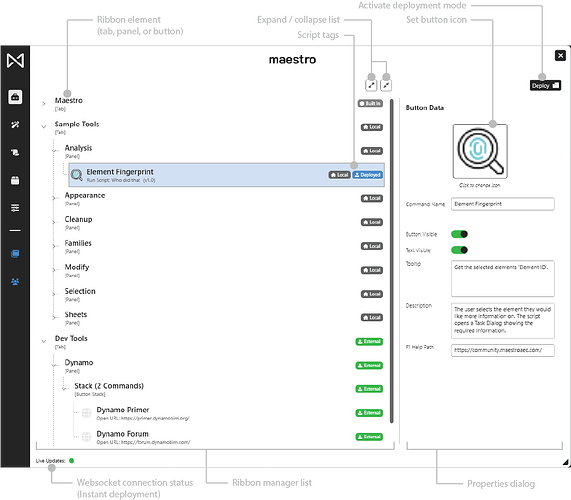Click the fingerprint magnifier icon in the list row
Image resolution: width=571 pixels, height=500 pixels.
[77, 175]
